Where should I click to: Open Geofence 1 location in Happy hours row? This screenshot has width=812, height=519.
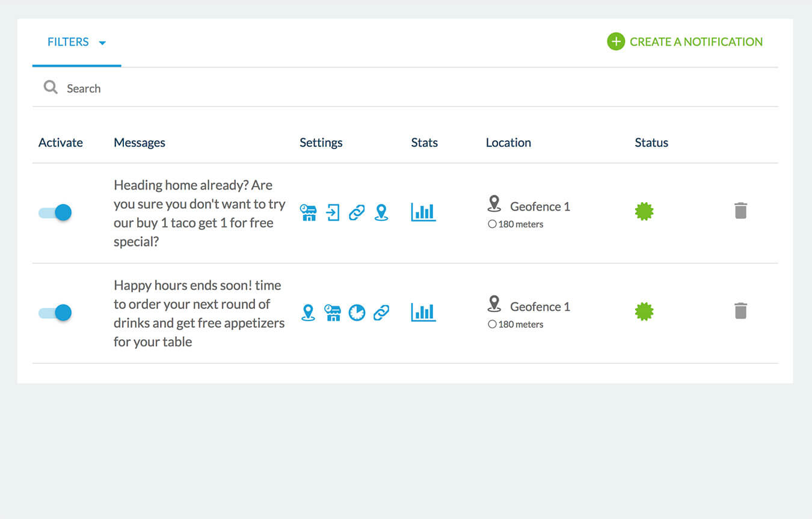point(539,307)
